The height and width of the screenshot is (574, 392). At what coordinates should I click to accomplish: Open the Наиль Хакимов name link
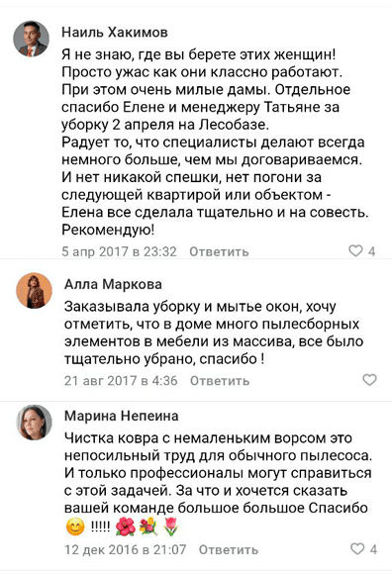coord(115,33)
